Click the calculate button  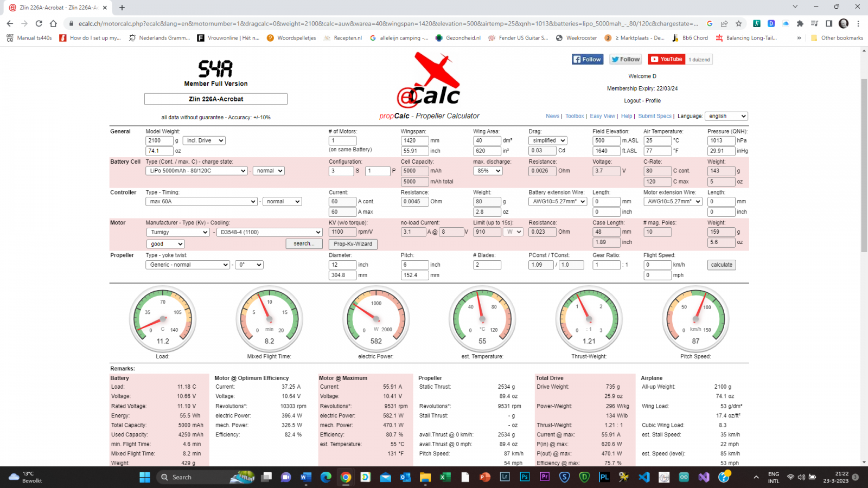pos(722,265)
